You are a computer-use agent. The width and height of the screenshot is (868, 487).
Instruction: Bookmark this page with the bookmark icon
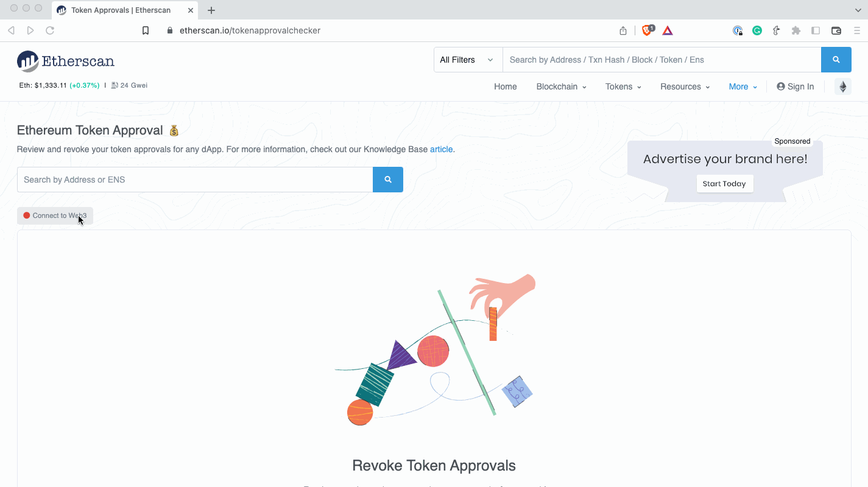click(146, 30)
